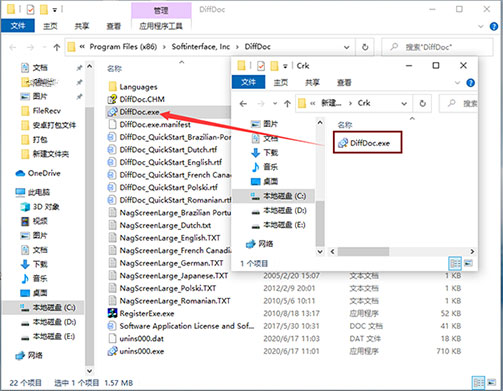Open the 文件 tab in the Crk window
This screenshot has width=503, height=391.
pyautogui.click(x=248, y=82)
